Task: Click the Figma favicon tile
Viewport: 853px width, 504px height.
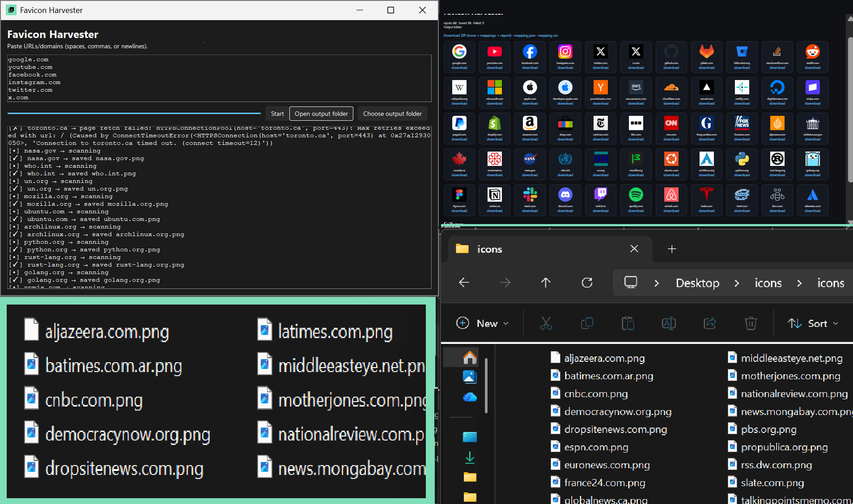Action: click(x=459, y=200)
